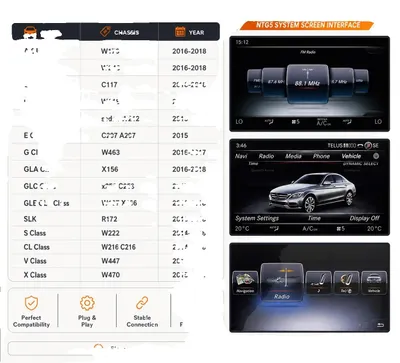The image size is (400, 363).
Task: Click chassis cell C207 A207
Action: click(118, 136)
